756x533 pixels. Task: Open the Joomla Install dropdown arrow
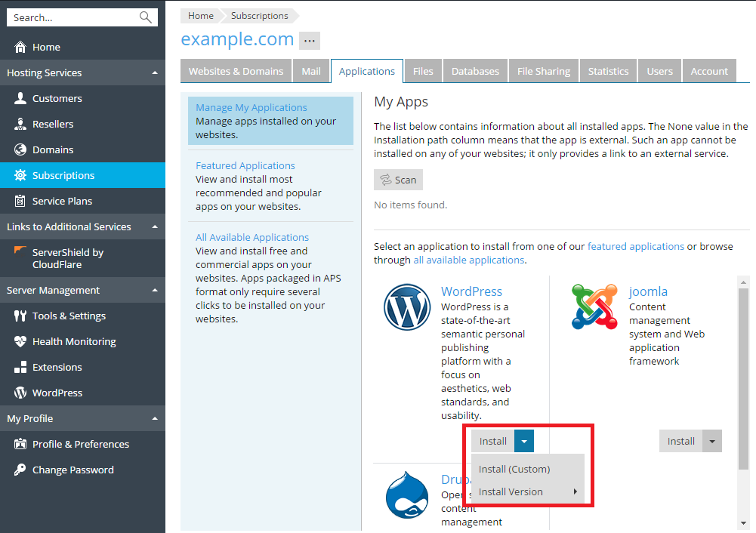coord(712,441)
